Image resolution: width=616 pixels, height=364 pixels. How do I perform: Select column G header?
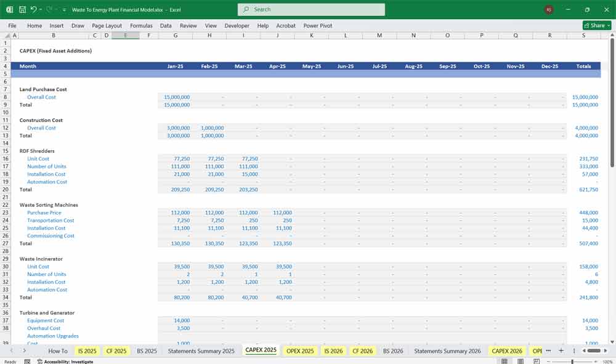coord(175,36)
